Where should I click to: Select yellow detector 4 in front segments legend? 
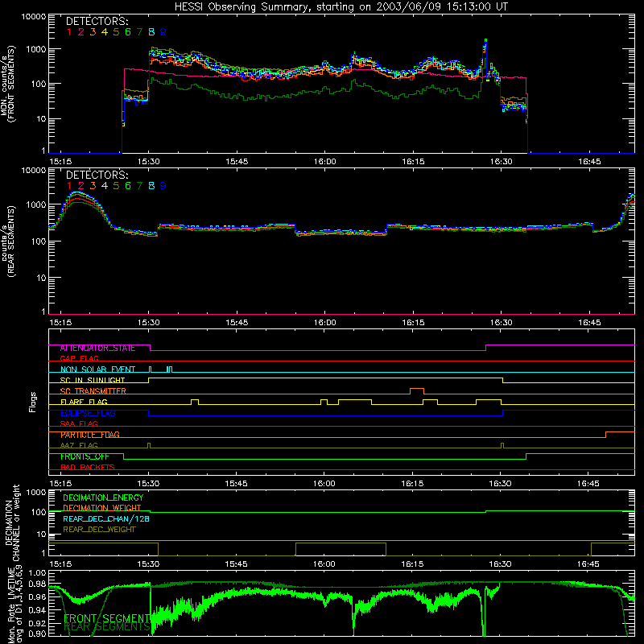(105, 32)
